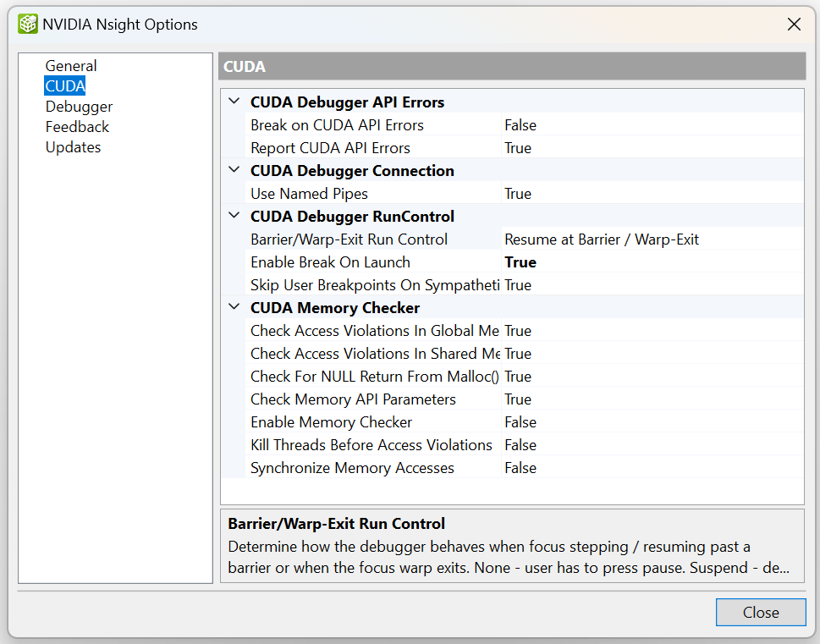Collapse the CUDA Debugger RunControl group
820x644 pixels.
coord(234,217)
